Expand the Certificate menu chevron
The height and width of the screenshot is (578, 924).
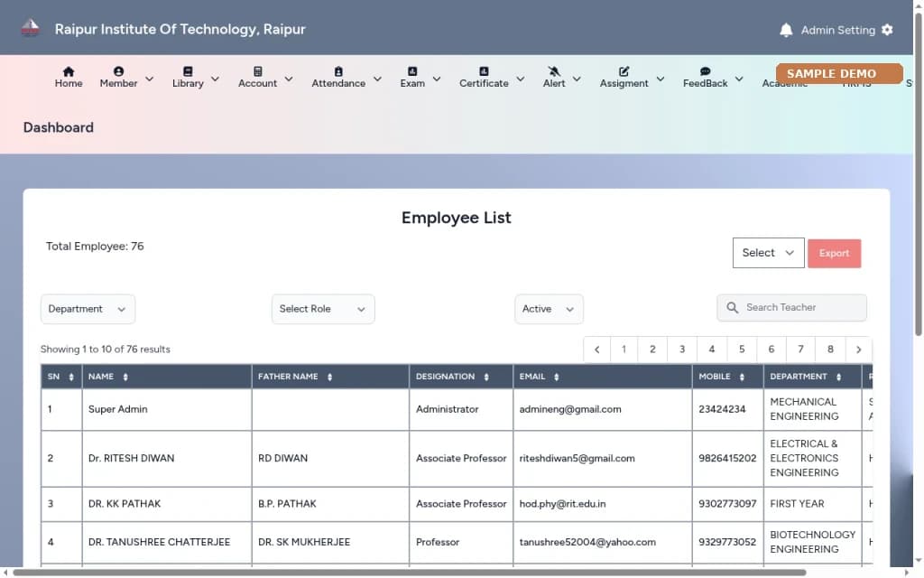point(521,79)
